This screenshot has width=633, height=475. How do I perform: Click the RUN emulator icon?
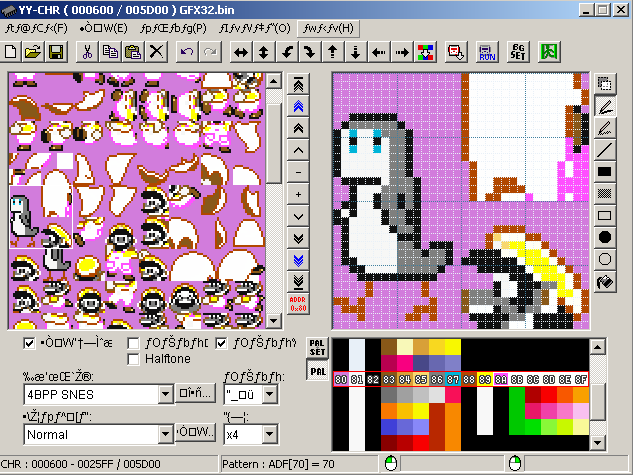[x=486, y=51]
